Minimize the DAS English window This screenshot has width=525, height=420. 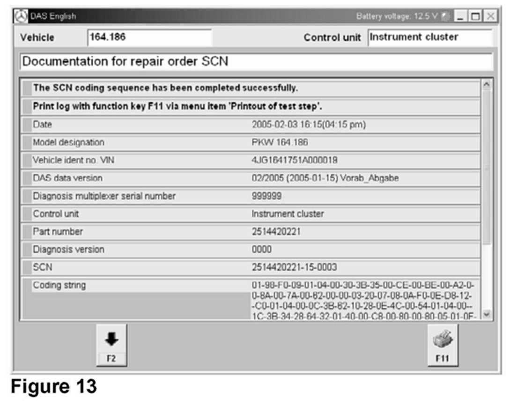[x=461, y=16]
